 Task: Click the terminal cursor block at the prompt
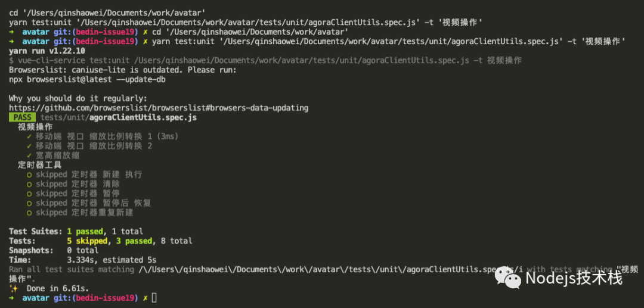tap(154, 297)
